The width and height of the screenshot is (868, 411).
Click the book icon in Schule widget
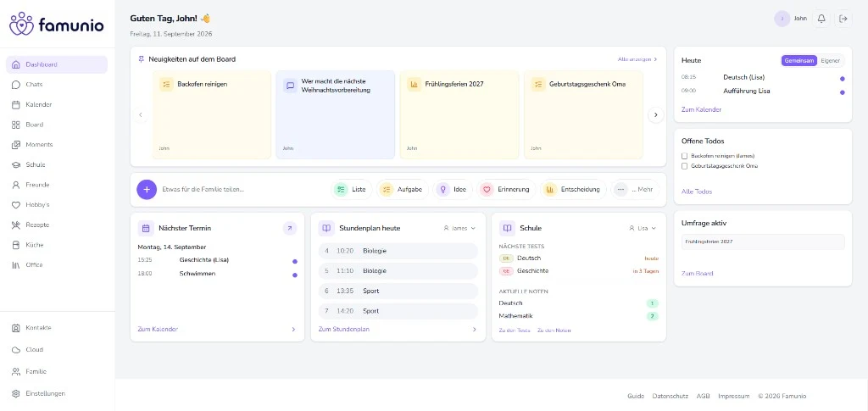click(x=507, y=228)
